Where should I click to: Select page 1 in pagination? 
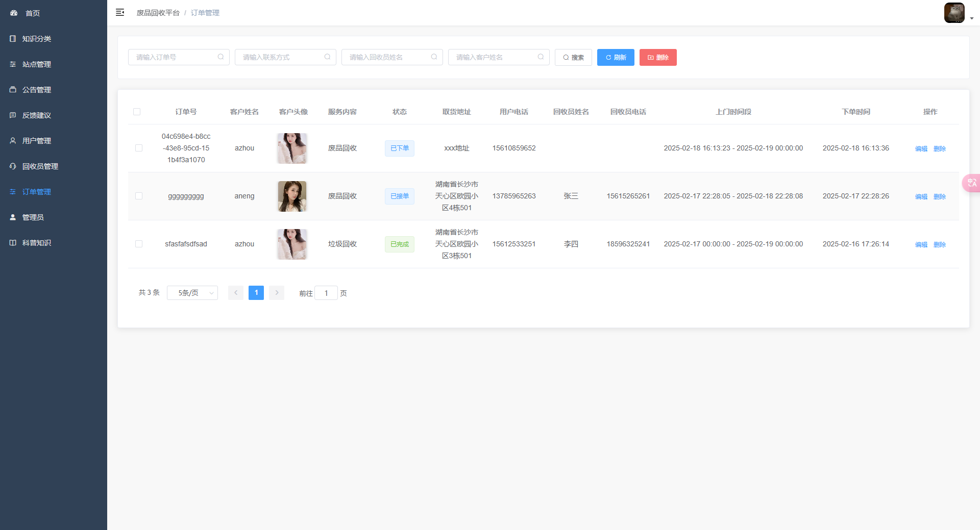point(256,293)
